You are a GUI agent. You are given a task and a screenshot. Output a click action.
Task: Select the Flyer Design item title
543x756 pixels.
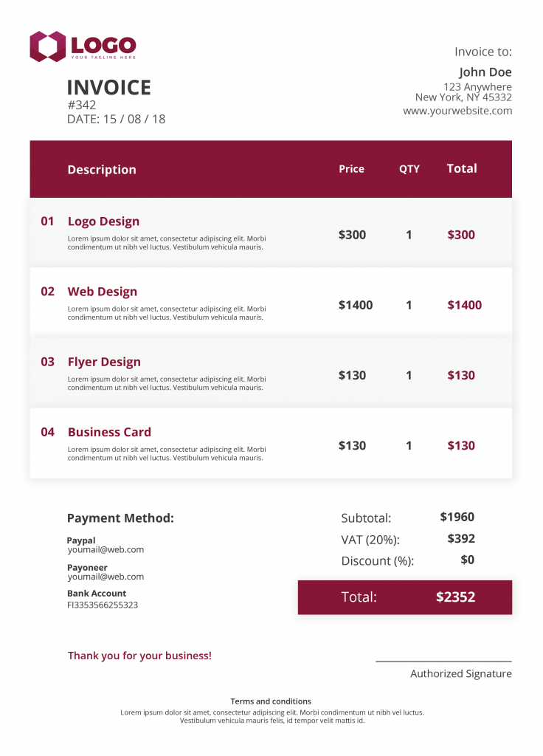pos(104,362)
